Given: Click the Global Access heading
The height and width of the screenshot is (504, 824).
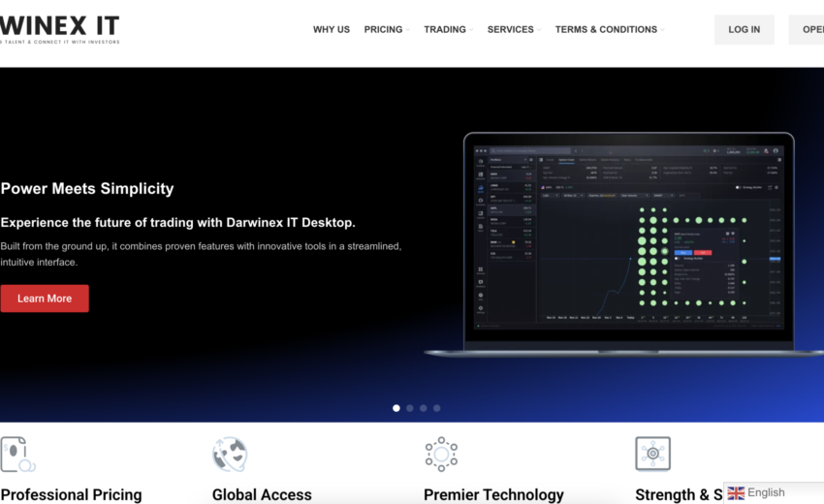Looking at the screenshot, I should [x=262, y=494].
